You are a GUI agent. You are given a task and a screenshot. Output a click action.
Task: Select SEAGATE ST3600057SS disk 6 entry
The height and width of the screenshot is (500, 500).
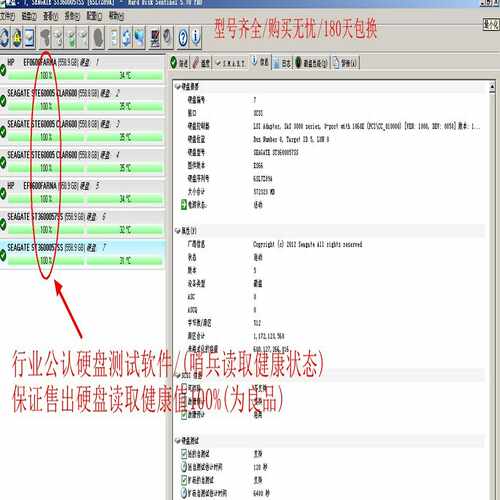(83, 223)
